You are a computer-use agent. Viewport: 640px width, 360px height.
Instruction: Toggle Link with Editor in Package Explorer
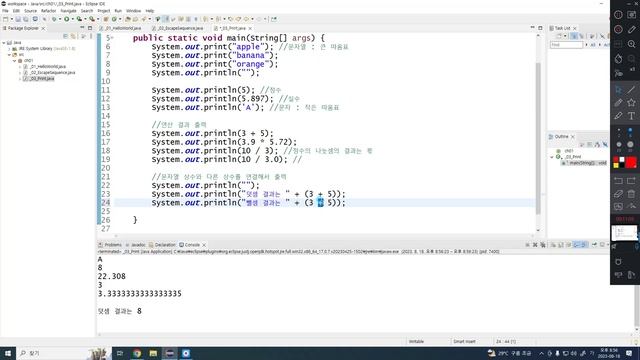point(73,36)
